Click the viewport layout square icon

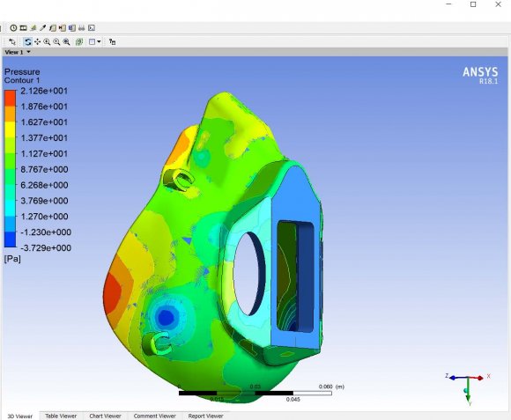pyautogui.click(x=93, y=41)
